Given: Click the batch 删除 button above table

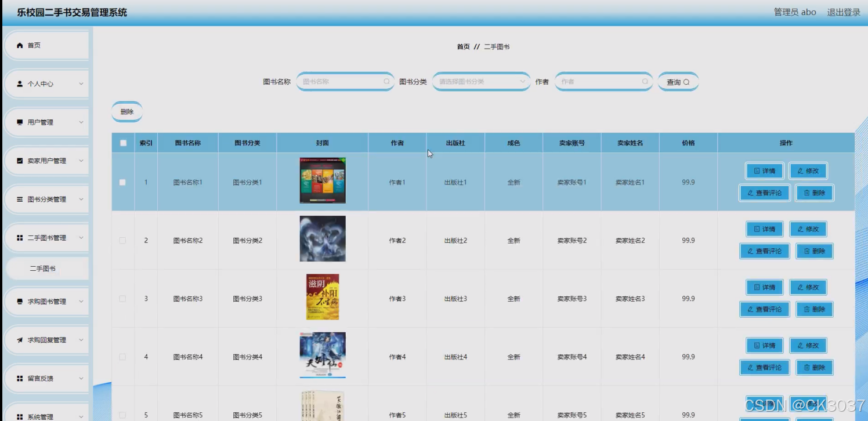Looking at the screenshot, I should coord(126,112).
